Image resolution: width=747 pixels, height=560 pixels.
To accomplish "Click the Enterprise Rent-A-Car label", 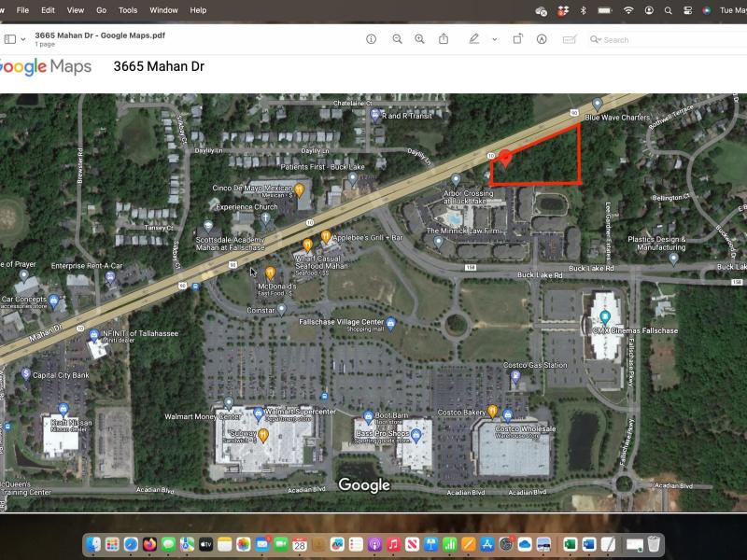I will pyautogui.click(x=87, y=266).
